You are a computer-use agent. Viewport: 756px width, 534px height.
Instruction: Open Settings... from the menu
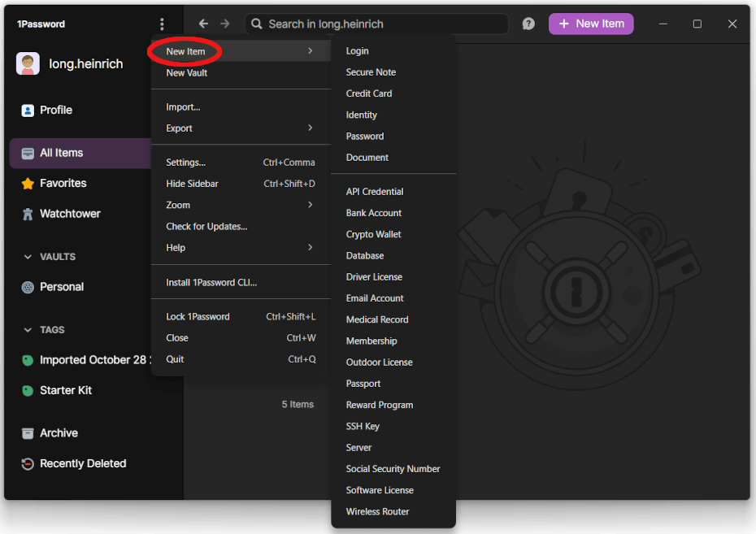coord(241,163)
